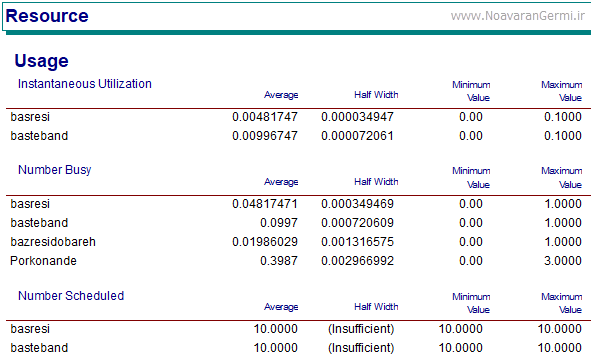Click bazresidobareh maximum value 1.0000
This screenshot has width=591, height=364.
pos(563,242)
